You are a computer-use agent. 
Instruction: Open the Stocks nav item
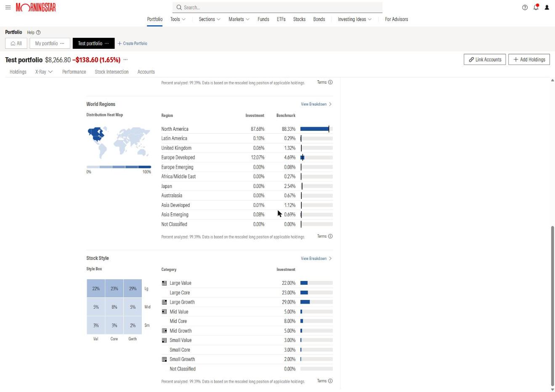299,19
